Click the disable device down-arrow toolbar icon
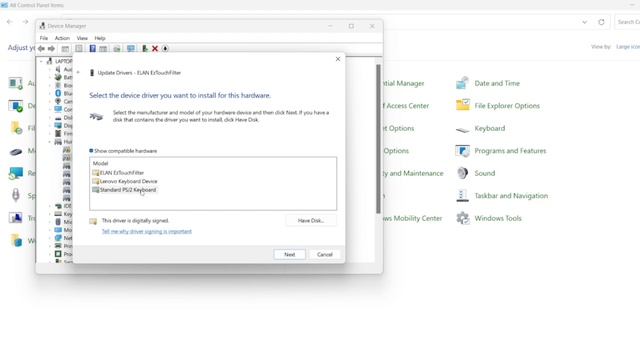 coord(165,49)
